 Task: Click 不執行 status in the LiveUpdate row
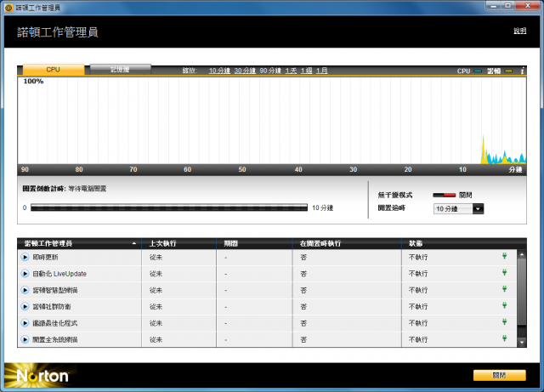point(418,274)
